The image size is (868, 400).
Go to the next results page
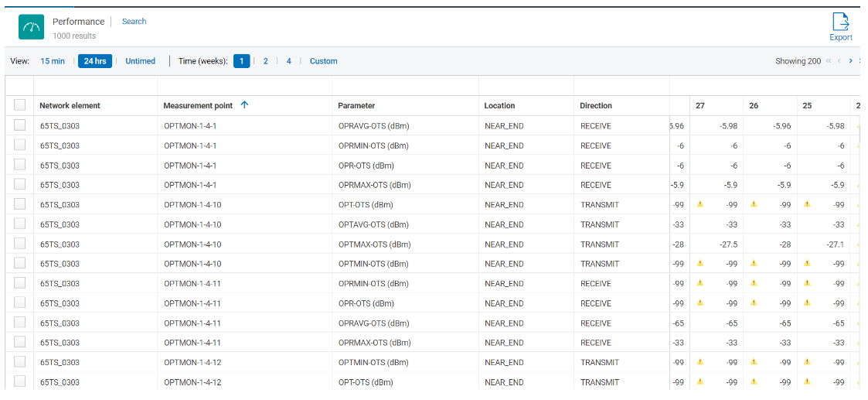(851, 61)
